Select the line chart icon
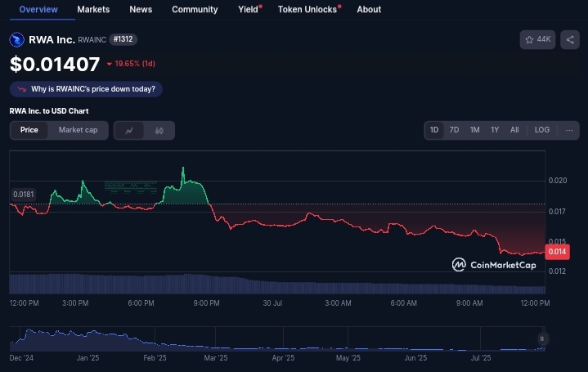Screen dimensions: 588x372 click(x=129, y=131)
